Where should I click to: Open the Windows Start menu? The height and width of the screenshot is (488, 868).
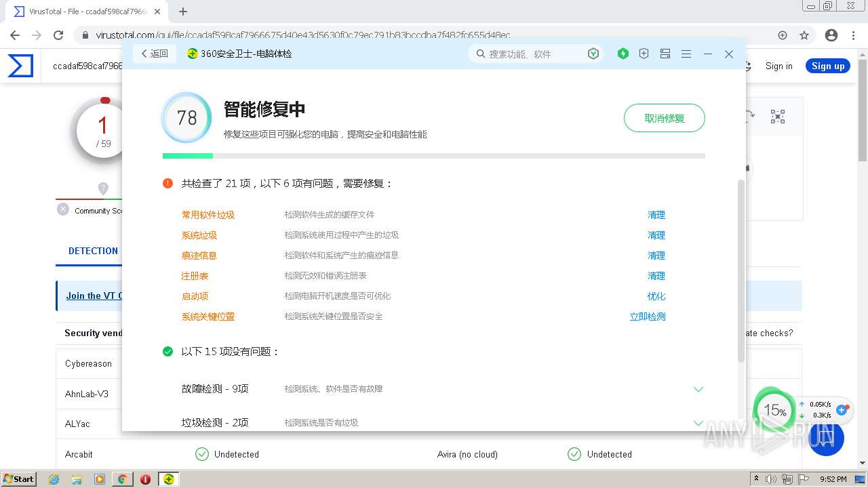19,479
